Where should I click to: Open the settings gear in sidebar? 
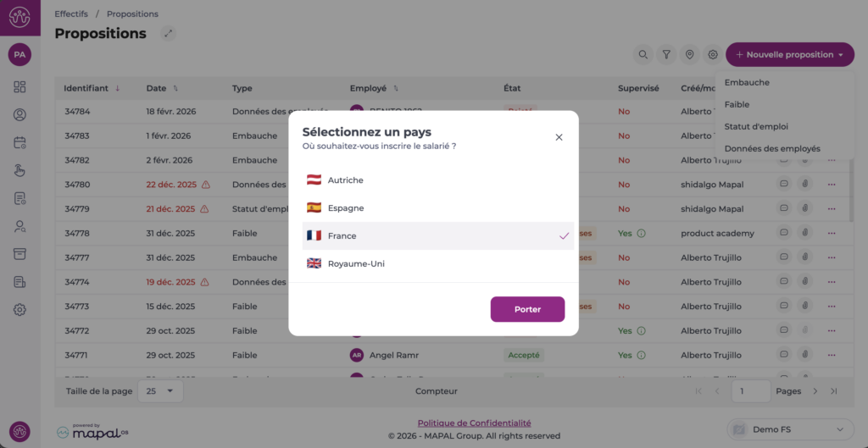[x=19, y=310]
